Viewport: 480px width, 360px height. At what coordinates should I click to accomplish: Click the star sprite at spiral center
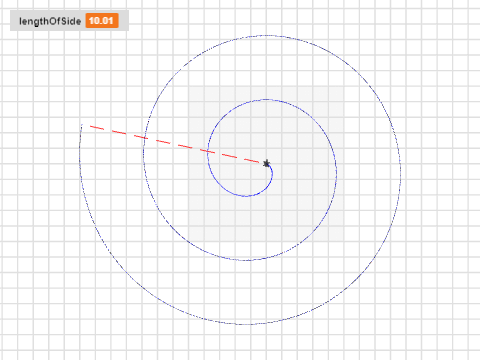[x=266, y=163]
